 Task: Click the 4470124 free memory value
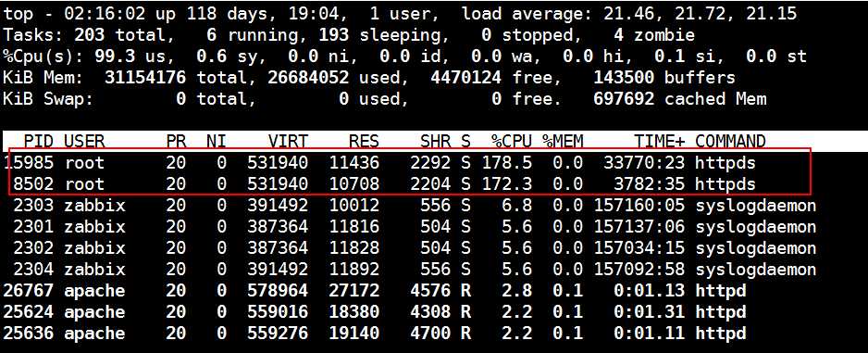point(466,77)
